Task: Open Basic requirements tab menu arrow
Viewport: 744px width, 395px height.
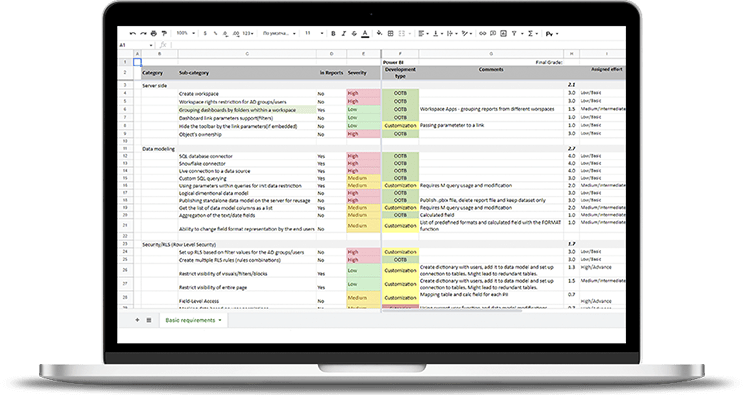Action: pos(220,320)
